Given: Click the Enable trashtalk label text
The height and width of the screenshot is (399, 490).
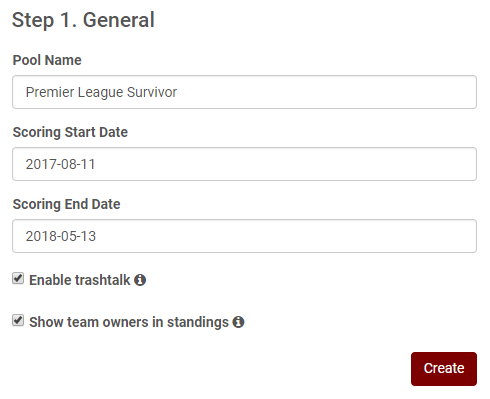Looking at the screenshot, I should point(80,280).
